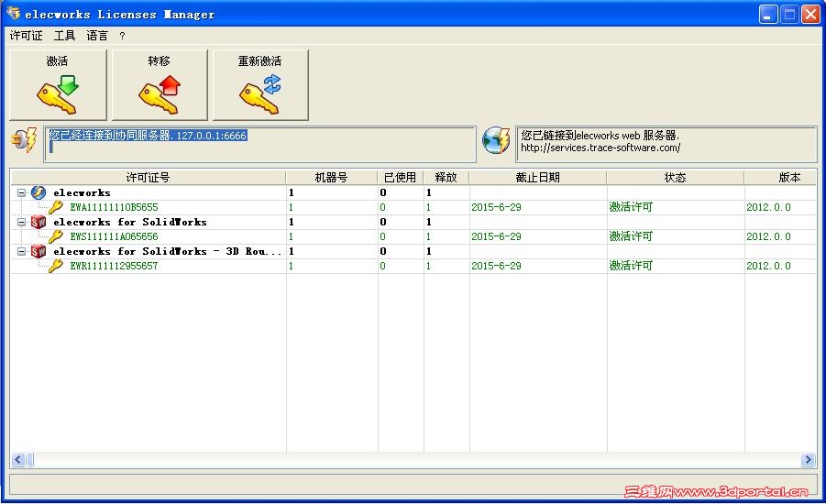Click the 激活 (Activate) key button
The width and height of the screenshot is (826, 504).
click(x=58, y=85)
